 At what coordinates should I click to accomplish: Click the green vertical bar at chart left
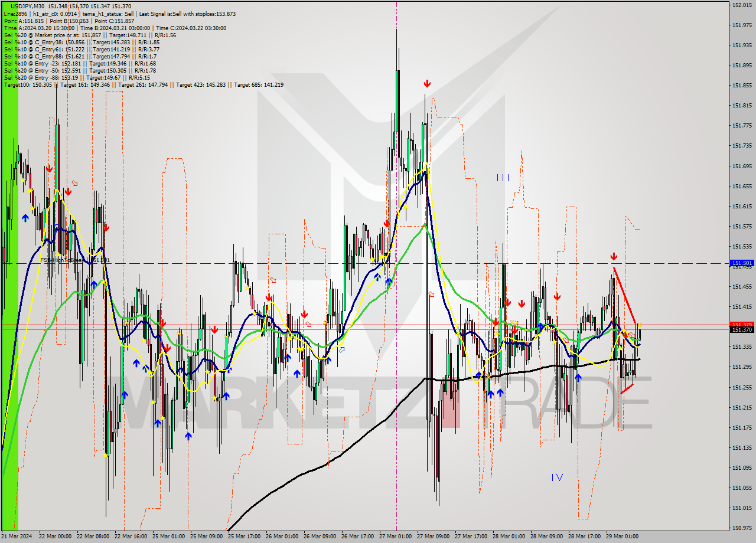[10, 266]
